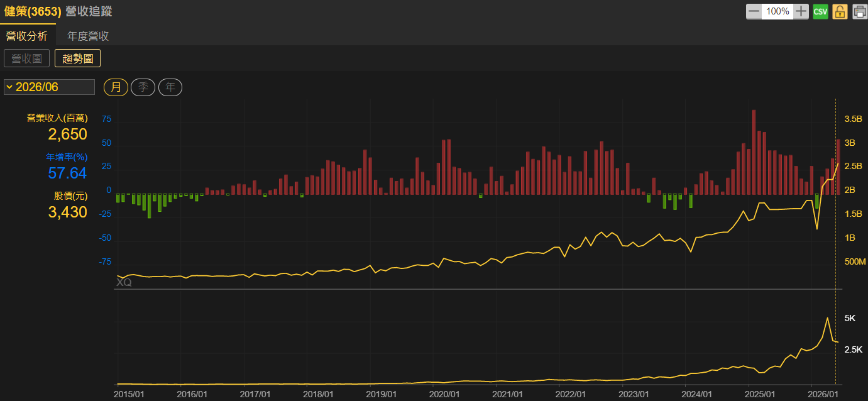
Task: Click the 57.64 growth rate value
Action: coord(67,173)
